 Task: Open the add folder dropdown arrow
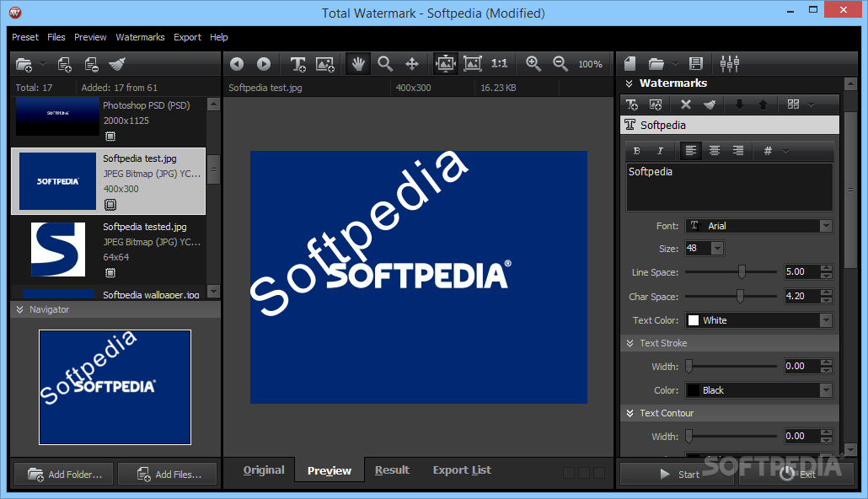pos(43,64)
